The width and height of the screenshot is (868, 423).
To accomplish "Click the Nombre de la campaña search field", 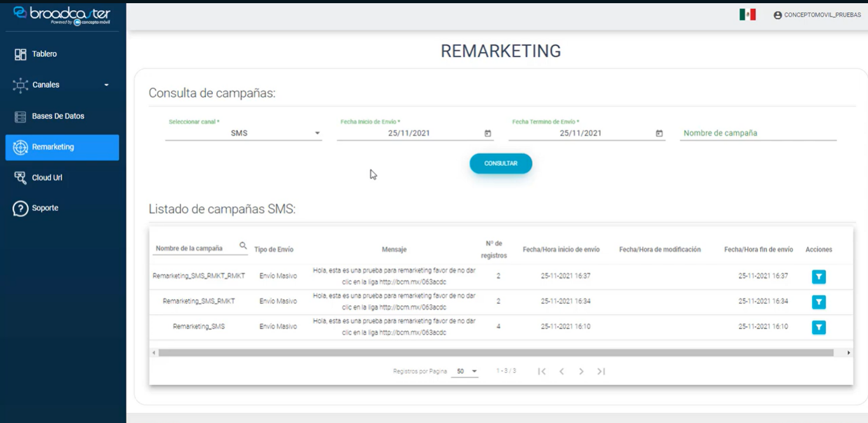I will click(200, 249).
